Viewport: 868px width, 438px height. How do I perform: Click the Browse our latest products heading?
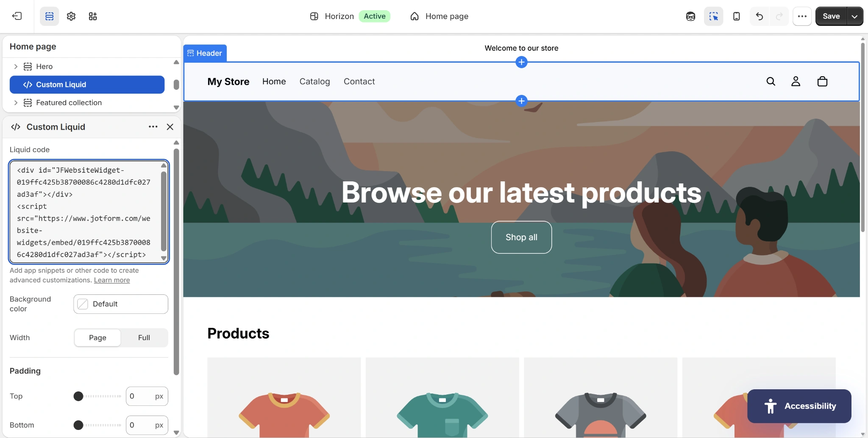pos(521,192)
